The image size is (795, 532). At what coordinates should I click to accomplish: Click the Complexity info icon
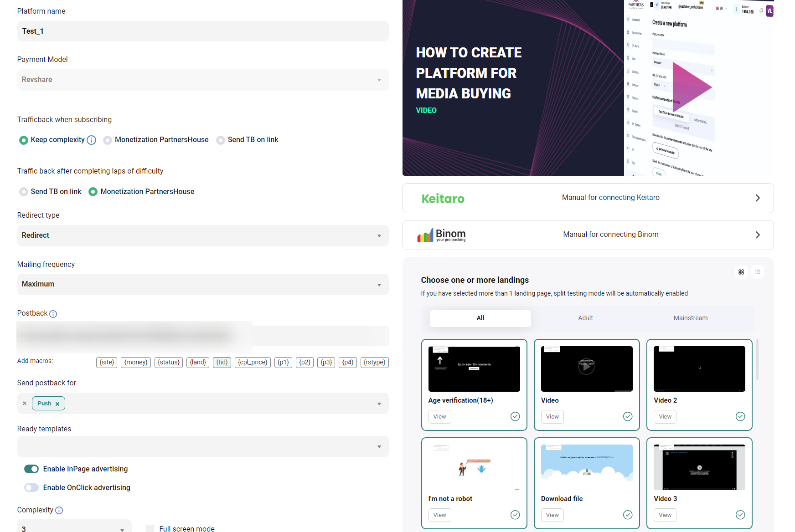[x=59, y=511]
